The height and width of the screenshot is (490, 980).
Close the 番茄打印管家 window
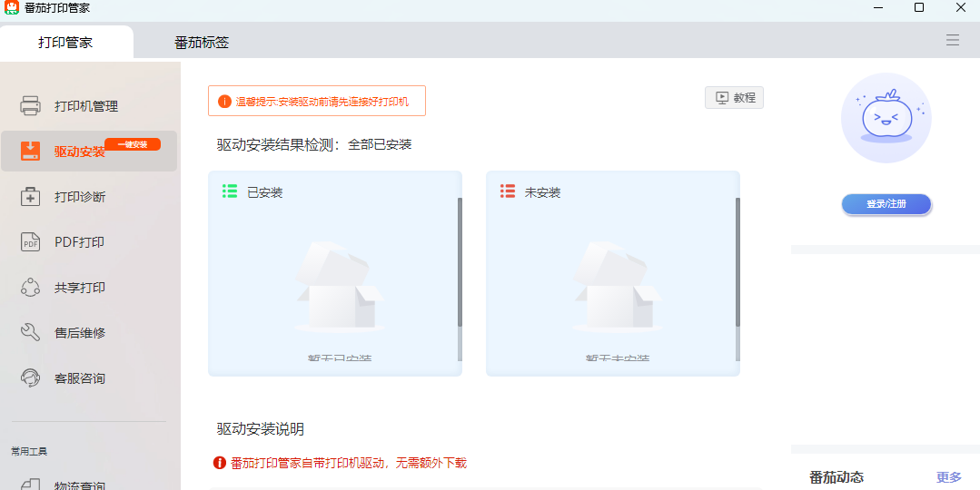[961, 7]
